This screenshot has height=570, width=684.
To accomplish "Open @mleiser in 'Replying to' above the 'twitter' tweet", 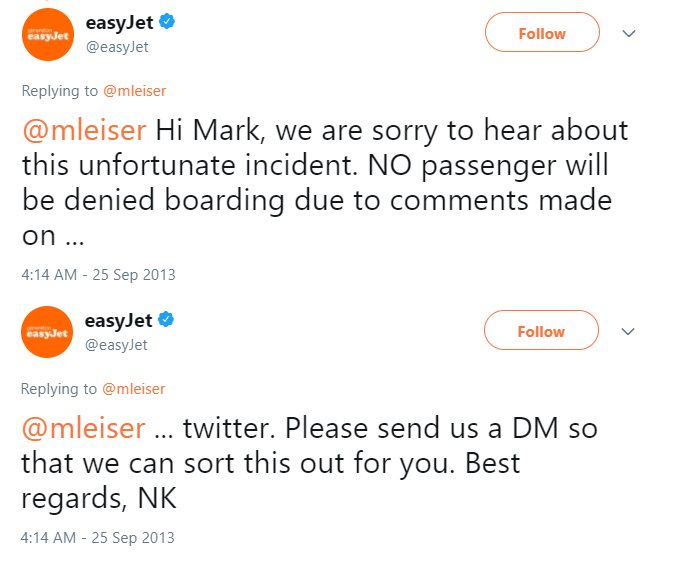I will coord(134,388).
